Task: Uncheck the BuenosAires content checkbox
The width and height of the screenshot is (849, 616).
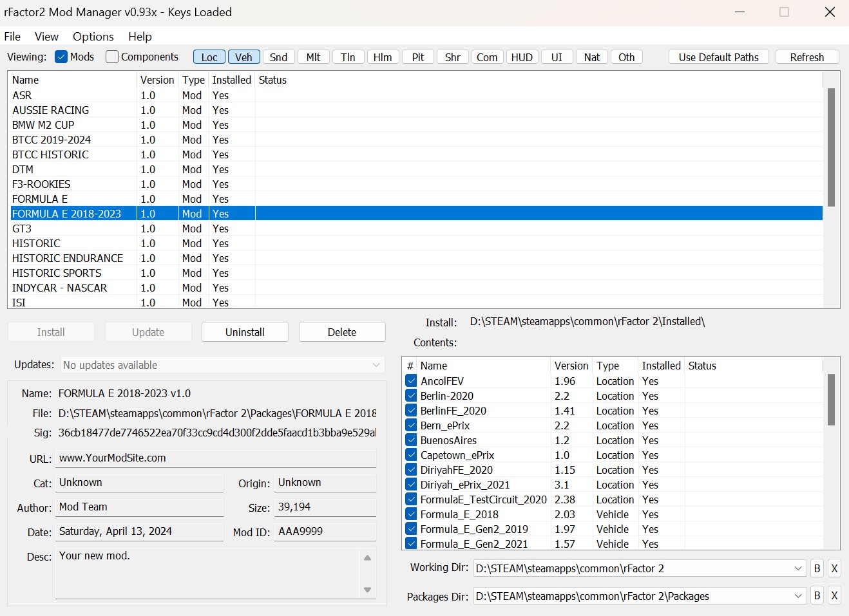Action: tap(411, 440)
